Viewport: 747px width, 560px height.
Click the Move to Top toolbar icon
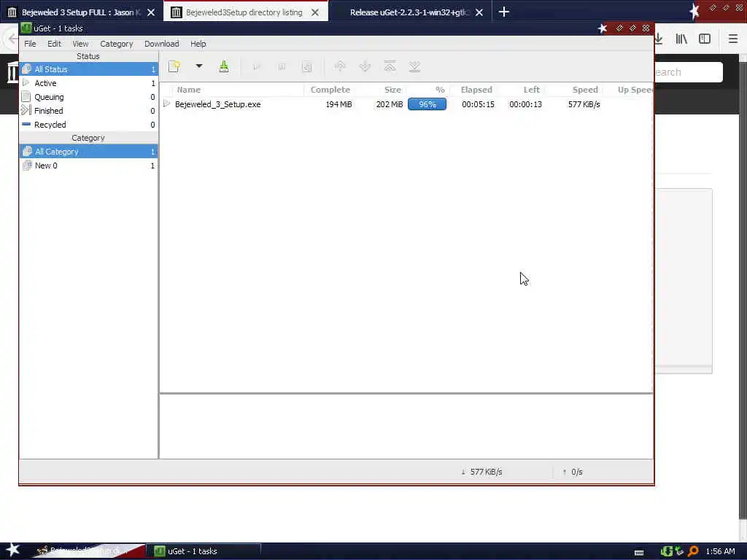click(x=390, y=66)
